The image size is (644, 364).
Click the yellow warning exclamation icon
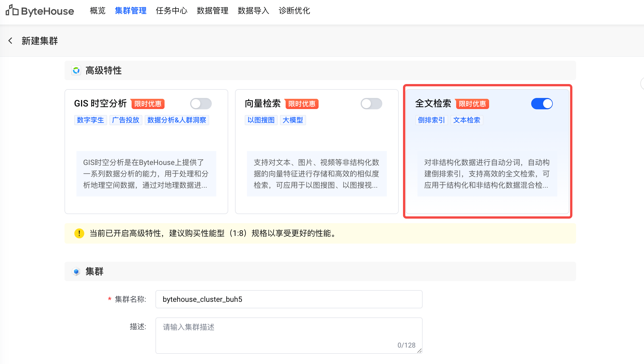point(79,233)
